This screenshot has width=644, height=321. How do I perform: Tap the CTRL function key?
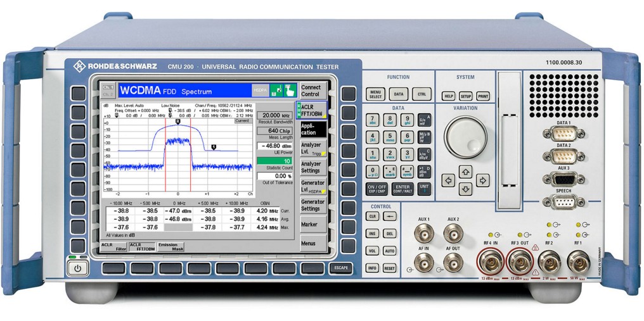pos(422,94)
